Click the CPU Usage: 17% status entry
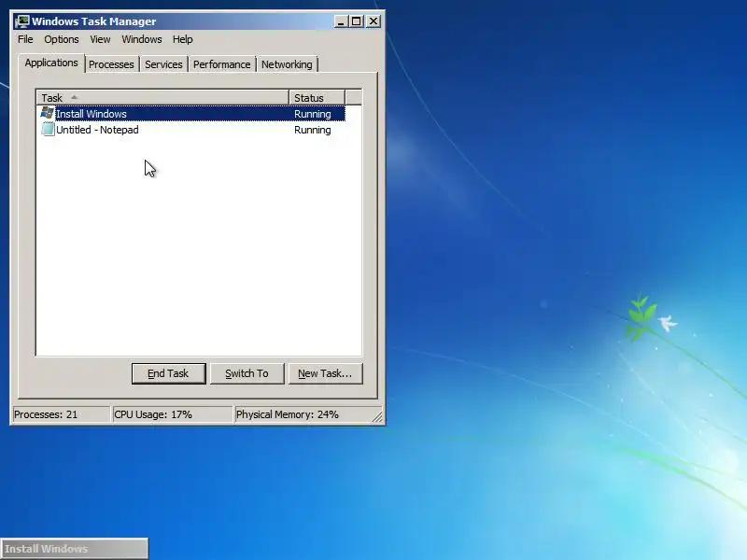This screenshot has width=747, height=560. click(173, 414)
